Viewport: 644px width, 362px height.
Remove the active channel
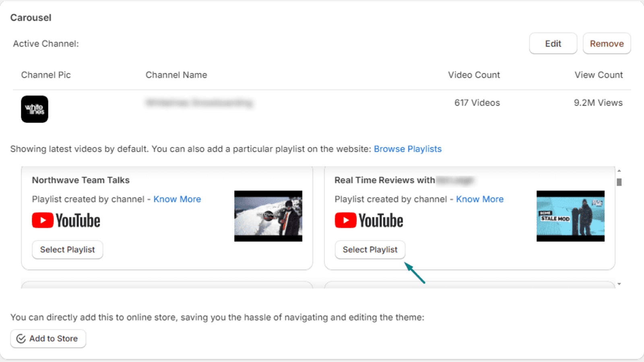click(x=607, y=43)
